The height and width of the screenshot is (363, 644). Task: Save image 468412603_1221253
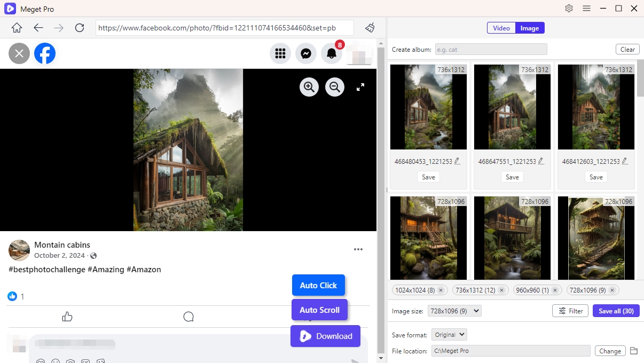coord(596,177)
